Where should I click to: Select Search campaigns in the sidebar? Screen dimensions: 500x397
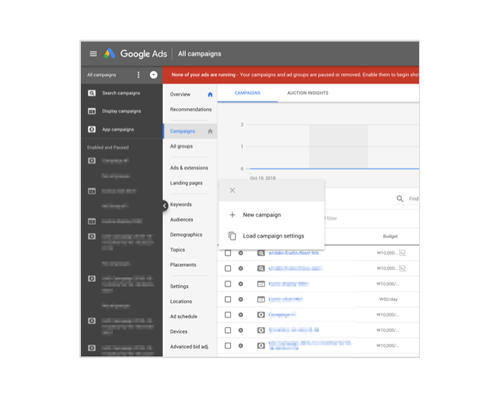pos(121,93)
